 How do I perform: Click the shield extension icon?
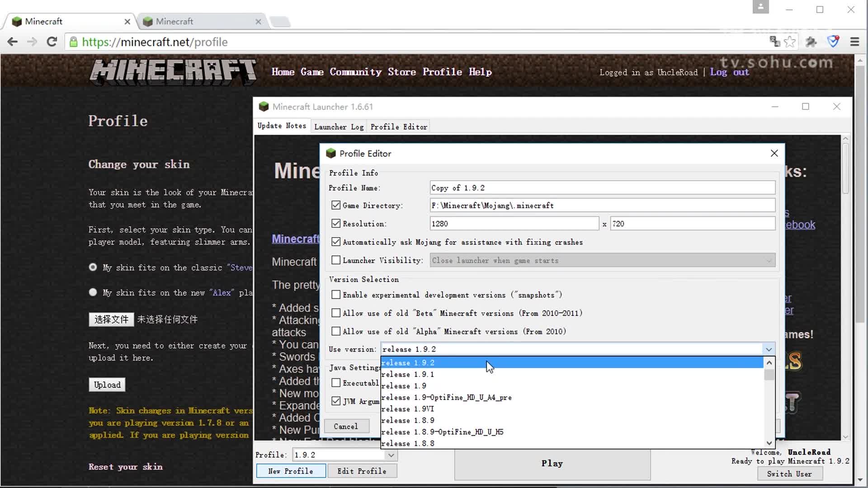[833, 42]
